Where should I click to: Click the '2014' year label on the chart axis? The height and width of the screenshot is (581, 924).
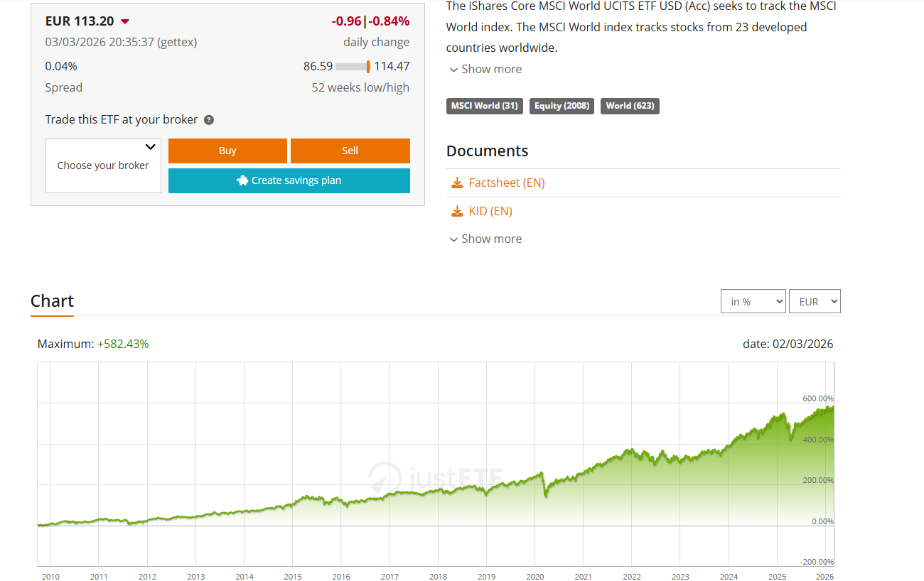pos(244,577)
